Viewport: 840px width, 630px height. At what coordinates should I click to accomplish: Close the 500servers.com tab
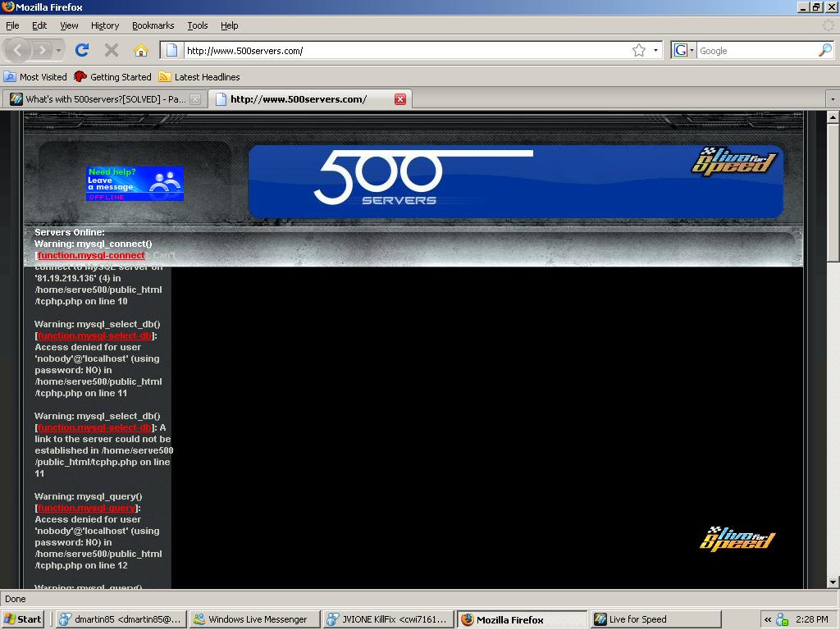coord(400,99)
